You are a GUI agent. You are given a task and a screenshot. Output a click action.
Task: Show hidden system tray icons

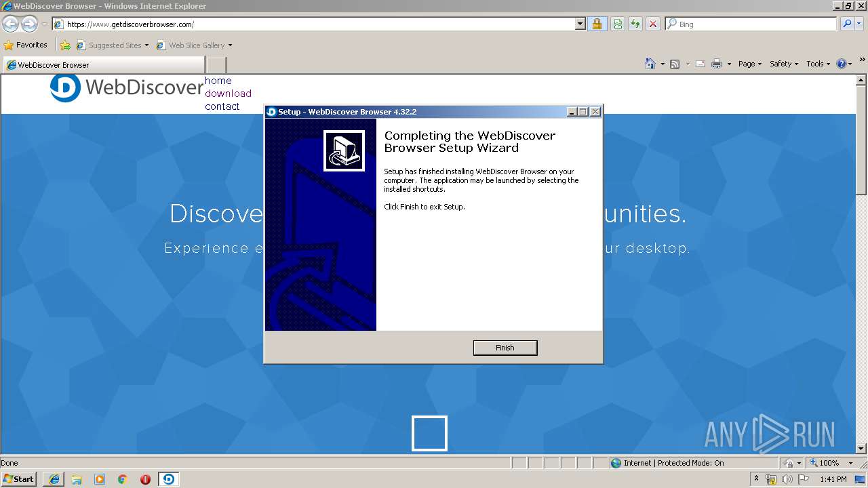tap(756, 479)
